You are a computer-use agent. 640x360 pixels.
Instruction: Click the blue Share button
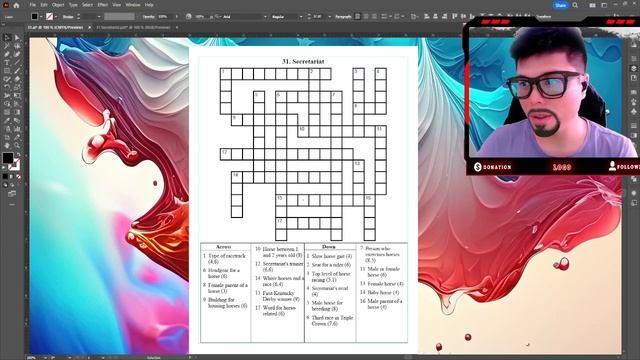coord(560,5)
